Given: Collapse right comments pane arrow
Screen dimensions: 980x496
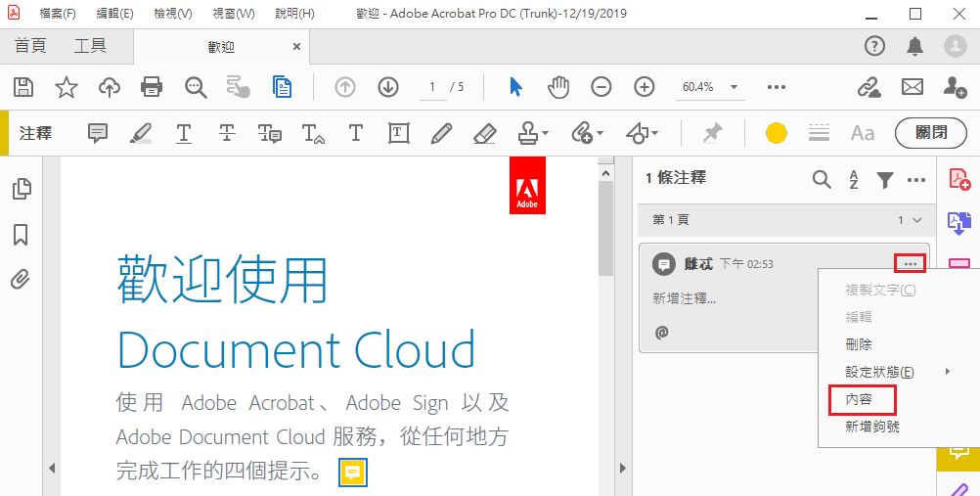Looking at the screenshot, I should [622, 468].
